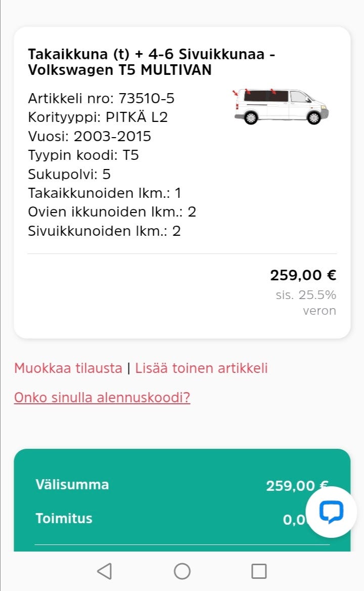
Task: Open the live chat bubble
Action: [x=331, y=512]
